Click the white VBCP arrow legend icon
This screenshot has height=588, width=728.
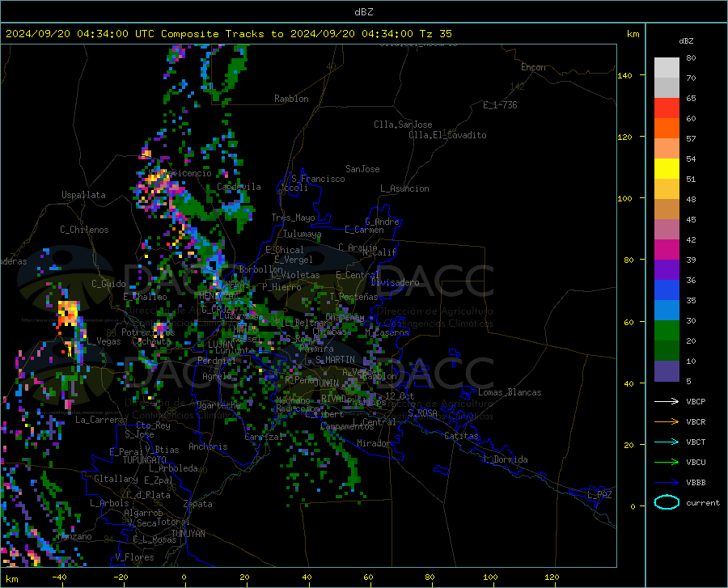pyautogui.click(x=667, y=401)
